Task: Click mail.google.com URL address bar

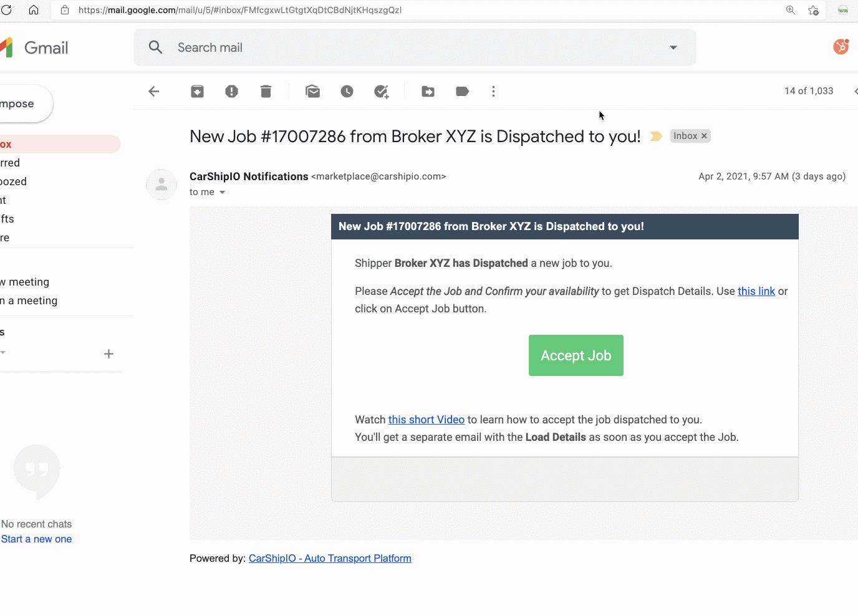Action: [x=240, y=10]
